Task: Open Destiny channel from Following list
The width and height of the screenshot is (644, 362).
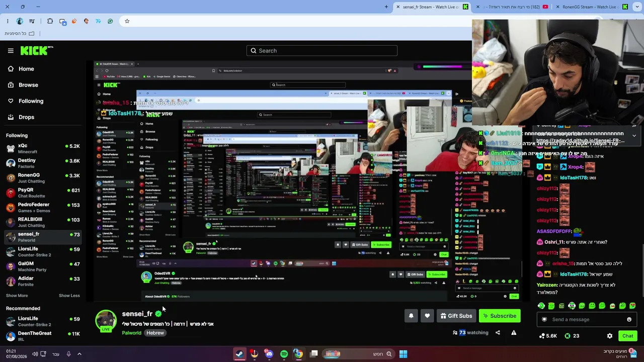Action: click(x=43, y=163)
